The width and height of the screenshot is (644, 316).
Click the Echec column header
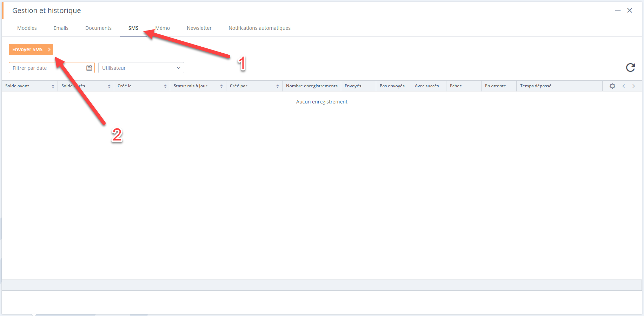point(464,86)
